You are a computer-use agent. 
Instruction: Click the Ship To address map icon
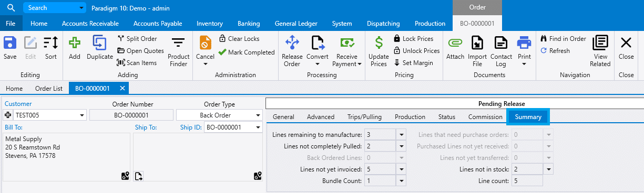[258, 176]
